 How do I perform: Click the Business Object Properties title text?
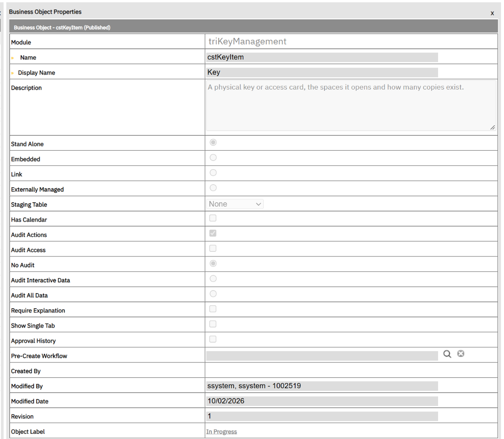45,12
